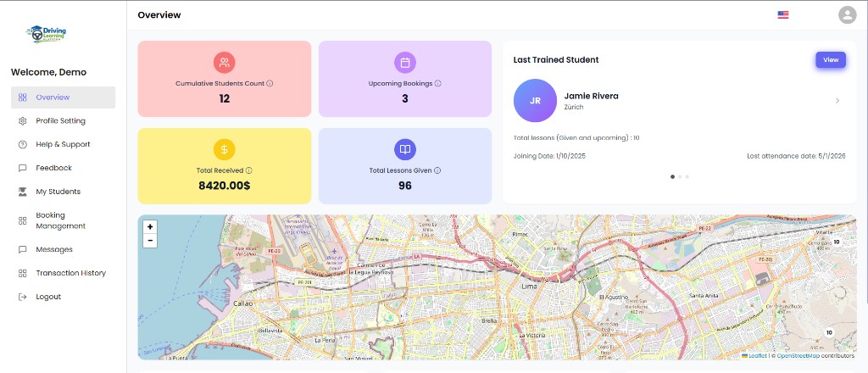Click the red students icon on card
The width and height of the screenshot is (868, 373).
[x=224, y=63]
